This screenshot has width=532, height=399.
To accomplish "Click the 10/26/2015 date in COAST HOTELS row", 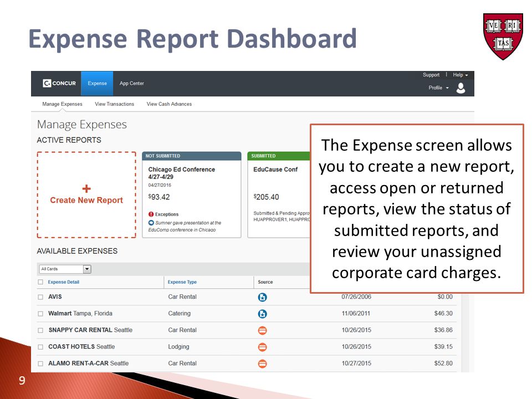I will click(356, 346).
